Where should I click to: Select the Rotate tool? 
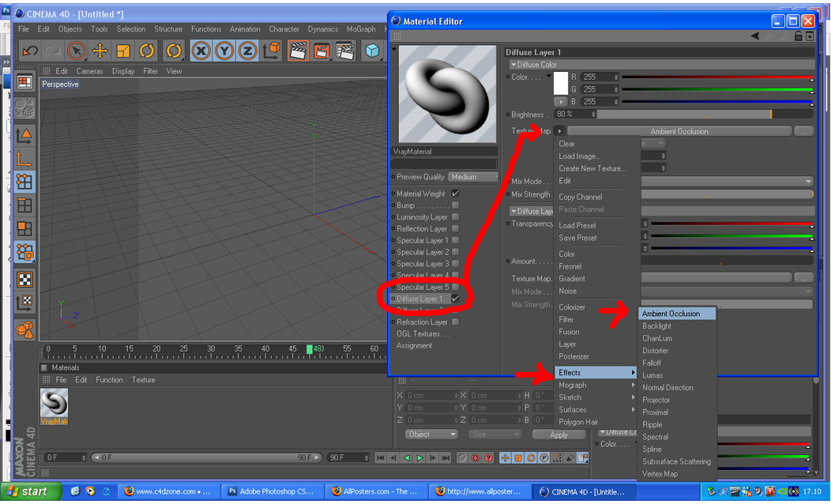click(146, 51)
